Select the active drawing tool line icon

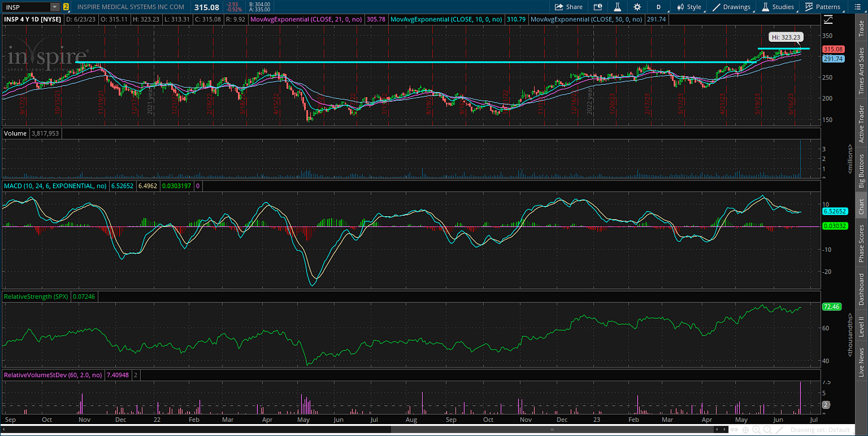click(x=780, y=429)
